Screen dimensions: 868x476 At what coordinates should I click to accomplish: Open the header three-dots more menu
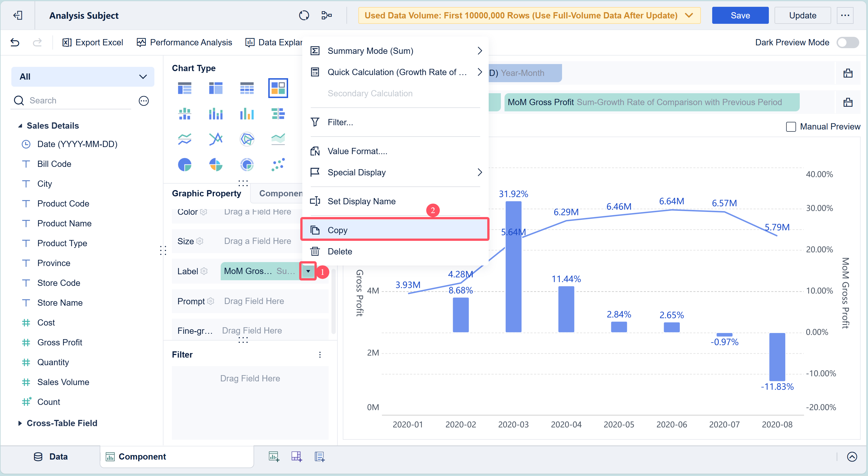point(845,16)
